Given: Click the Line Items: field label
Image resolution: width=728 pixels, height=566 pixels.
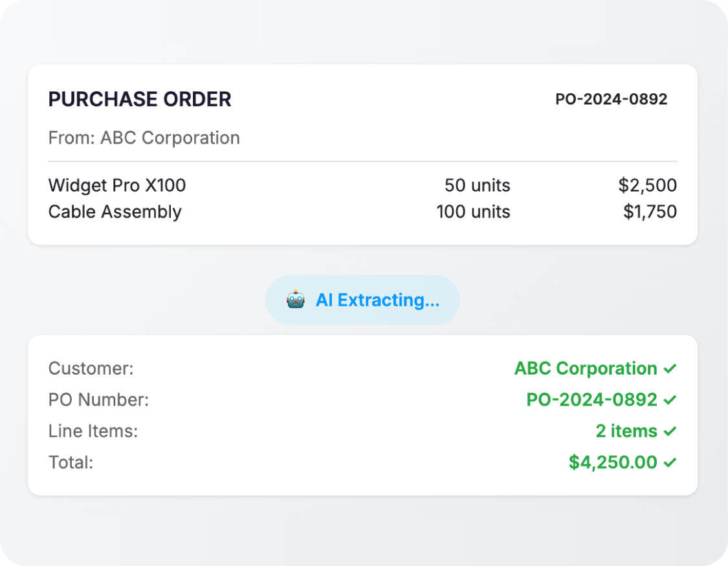Looking at the screenshot, I should tap(93, 431).
